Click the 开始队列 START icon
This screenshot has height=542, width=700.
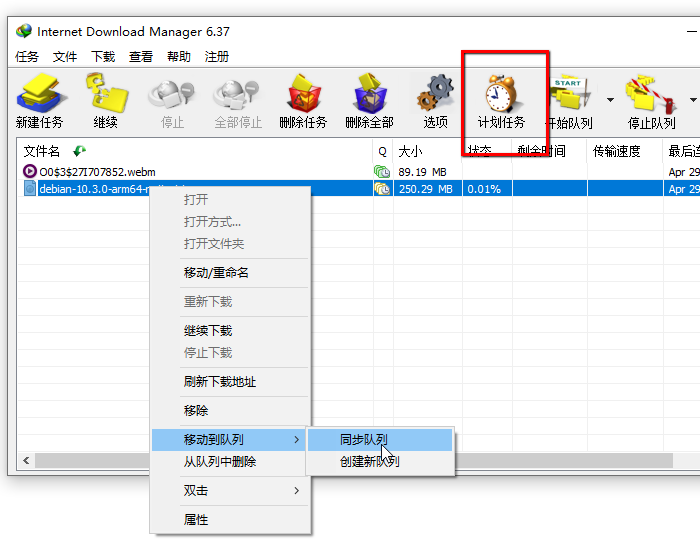569,92
